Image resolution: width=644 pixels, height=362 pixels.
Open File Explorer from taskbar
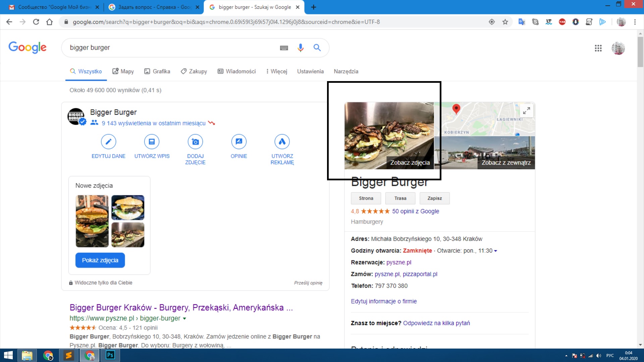27,355
